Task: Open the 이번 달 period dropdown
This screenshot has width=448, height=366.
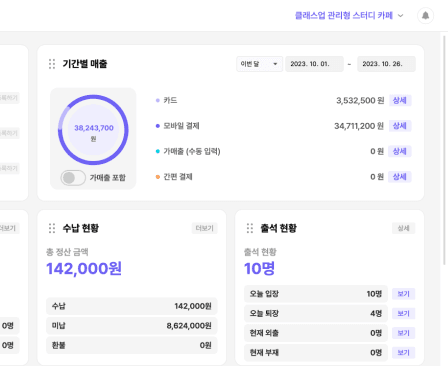Action: click(x=259, y=64)
